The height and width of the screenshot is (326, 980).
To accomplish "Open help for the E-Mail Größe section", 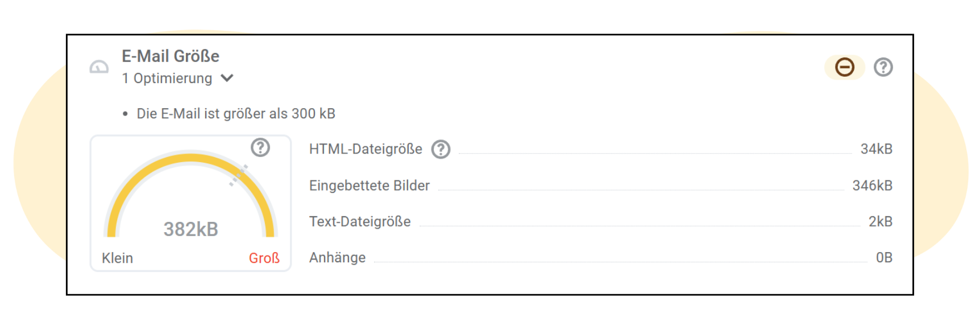I will pos(883,67).
